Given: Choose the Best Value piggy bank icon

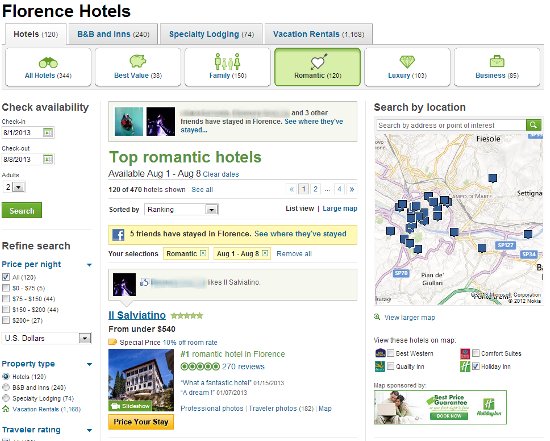Looking at the screenshot, I should click(138, 61).
